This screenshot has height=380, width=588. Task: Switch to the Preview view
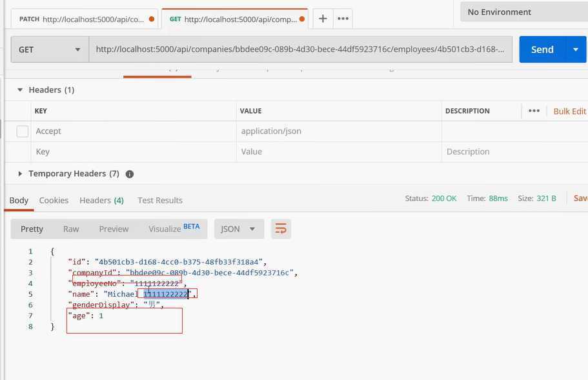tap(114, 229)
